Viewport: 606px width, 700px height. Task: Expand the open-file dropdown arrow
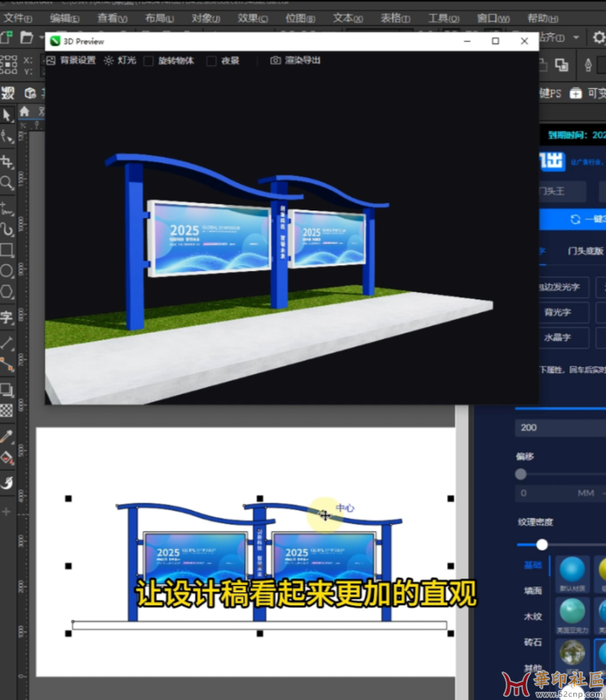tap(41, 38)
